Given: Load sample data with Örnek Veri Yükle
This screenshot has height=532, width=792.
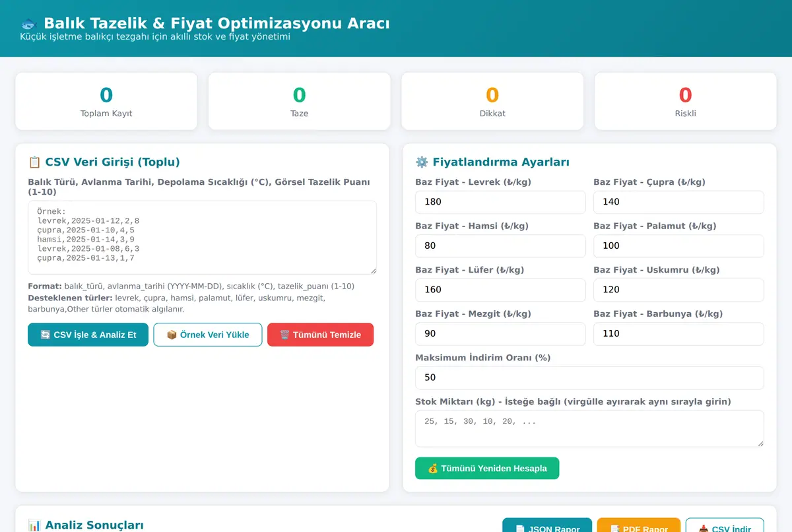Looking at the screenshot, I should point(208,335).
